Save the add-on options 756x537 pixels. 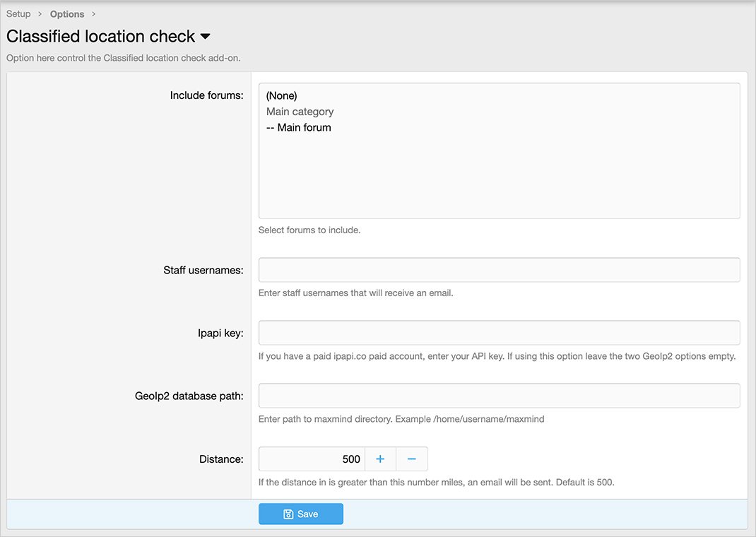click(301, 514)
